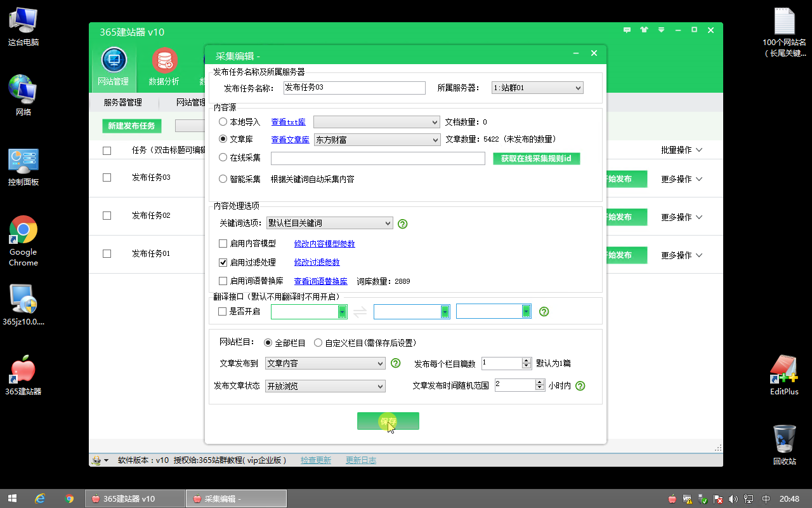Viewport: 812px width, 508px height.
Task: Enable the 启用内容模型 checkbox
Action: pos(223,244)
